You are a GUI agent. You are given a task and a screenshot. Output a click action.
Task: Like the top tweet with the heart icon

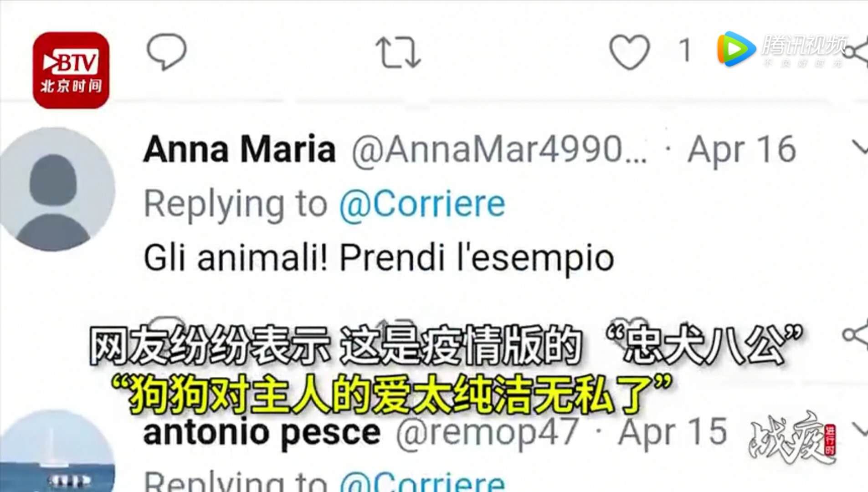629,51
